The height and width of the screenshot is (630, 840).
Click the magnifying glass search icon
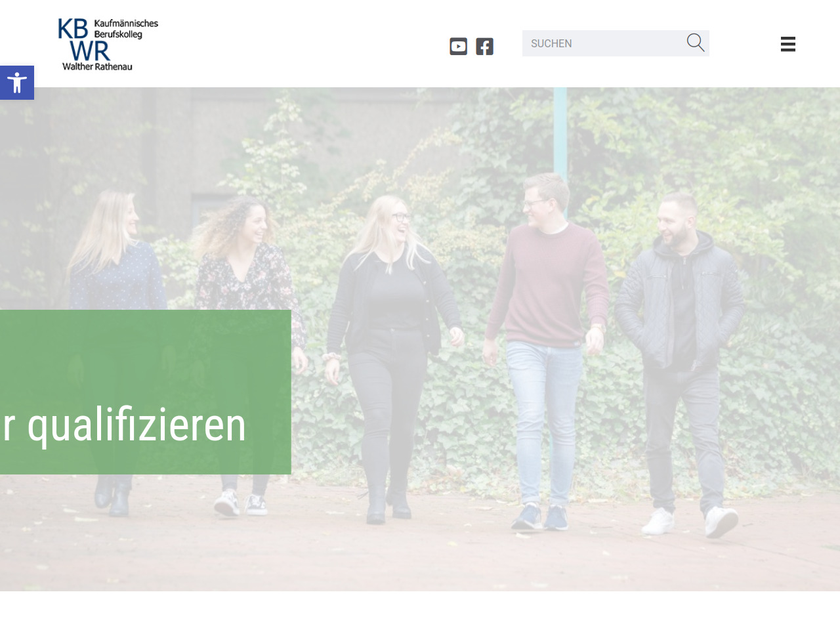[x=696, y=43]
